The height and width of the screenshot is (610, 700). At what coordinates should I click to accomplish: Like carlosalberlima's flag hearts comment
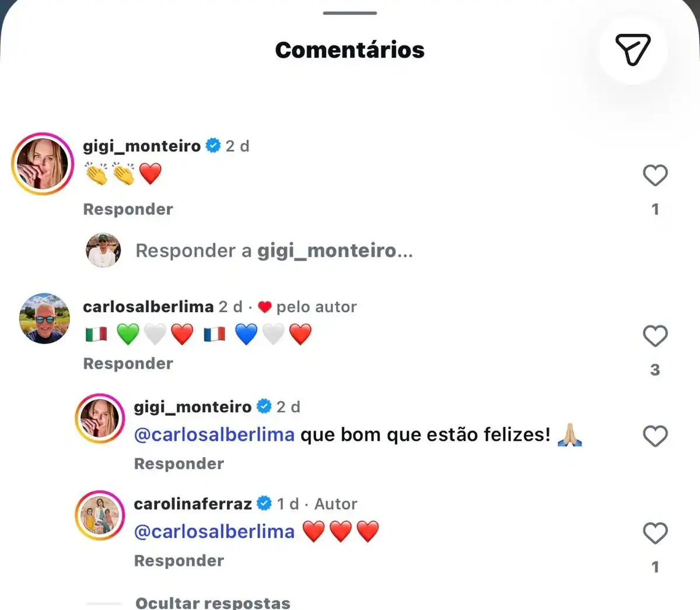[x=655, y=336]
